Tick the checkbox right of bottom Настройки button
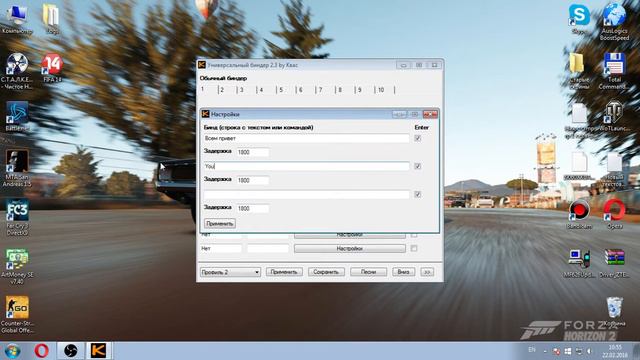The width and height of the screenshot is (640, 360). tap(414, 248)
